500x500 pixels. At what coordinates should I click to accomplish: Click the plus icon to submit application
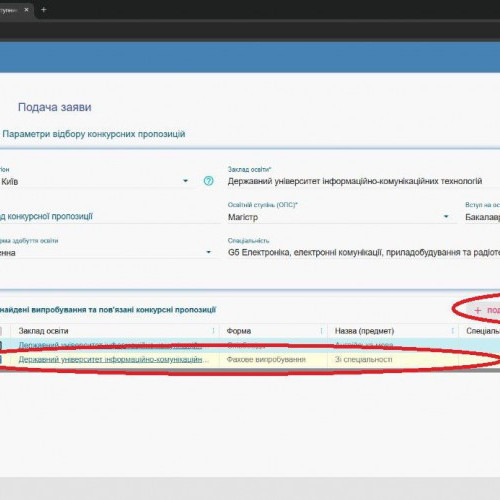coord(478,311)
